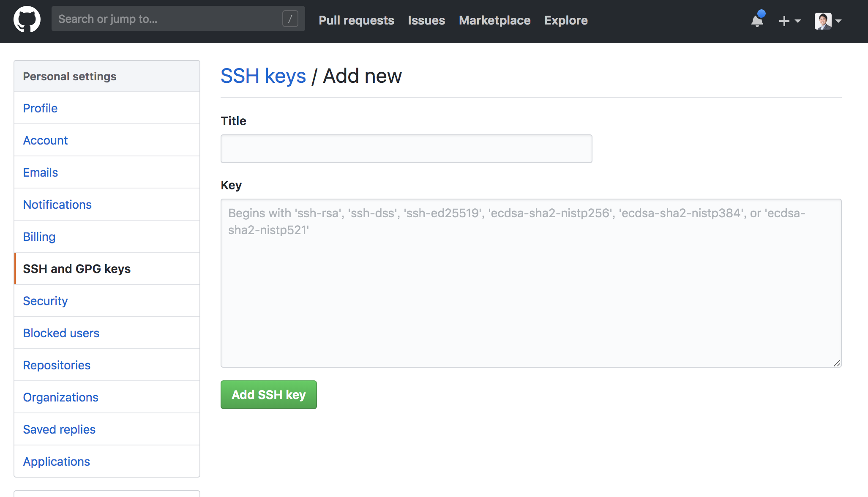Click the slash shortcut key icon
Screen dimensions: 868x497
click(x=290, y=19)
